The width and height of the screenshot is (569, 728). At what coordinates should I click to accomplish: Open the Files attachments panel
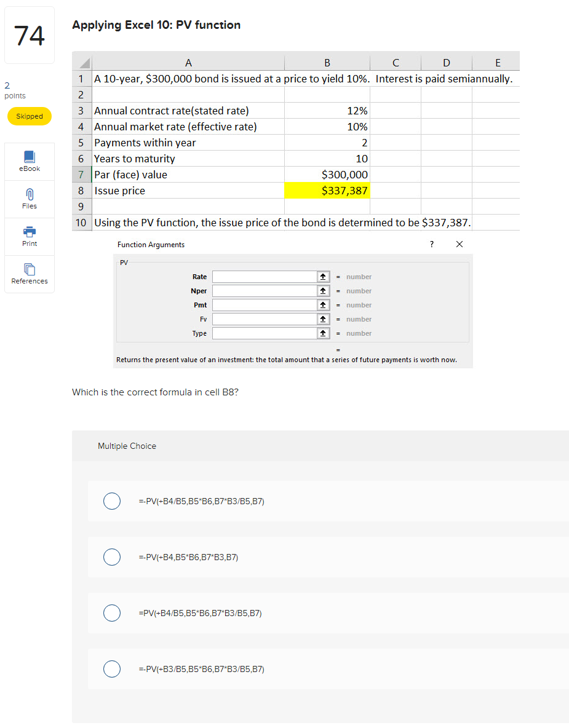coord(29,199)
